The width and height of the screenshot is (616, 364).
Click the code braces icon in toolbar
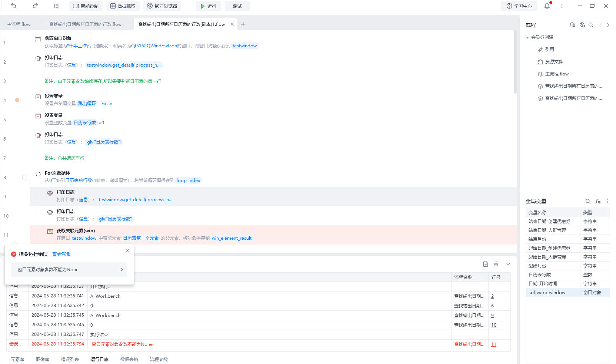(56, 6)
